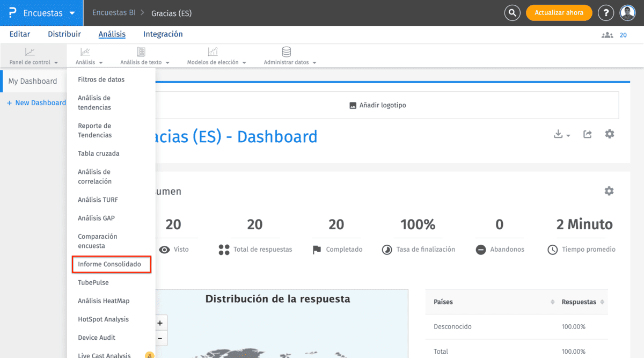Open the help question mark icon
The height and width of the screenshot is (358, 644).
click(x=606, y=13)
